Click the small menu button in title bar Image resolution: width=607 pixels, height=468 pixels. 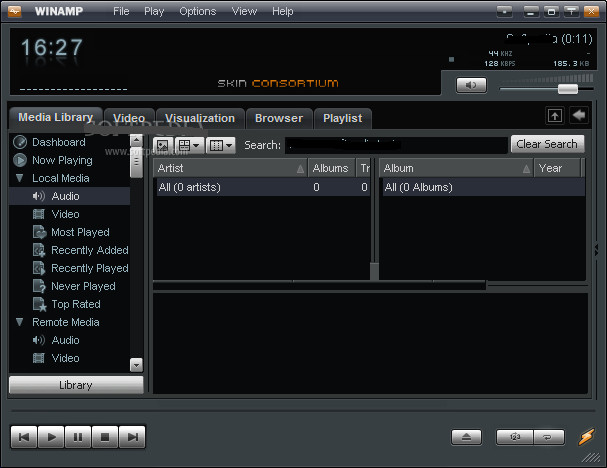pos(504,12)
